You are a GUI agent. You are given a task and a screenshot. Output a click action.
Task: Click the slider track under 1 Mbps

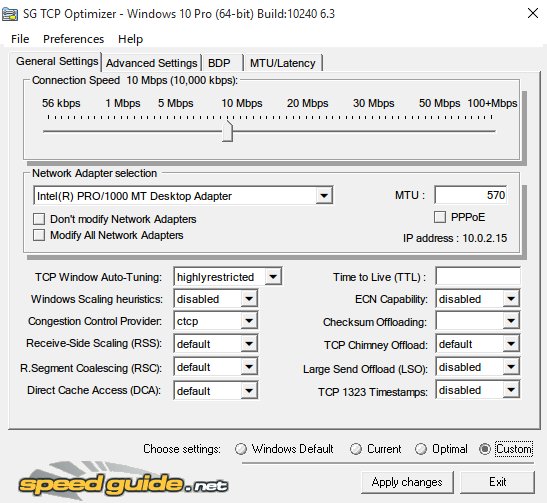point(123,131)
